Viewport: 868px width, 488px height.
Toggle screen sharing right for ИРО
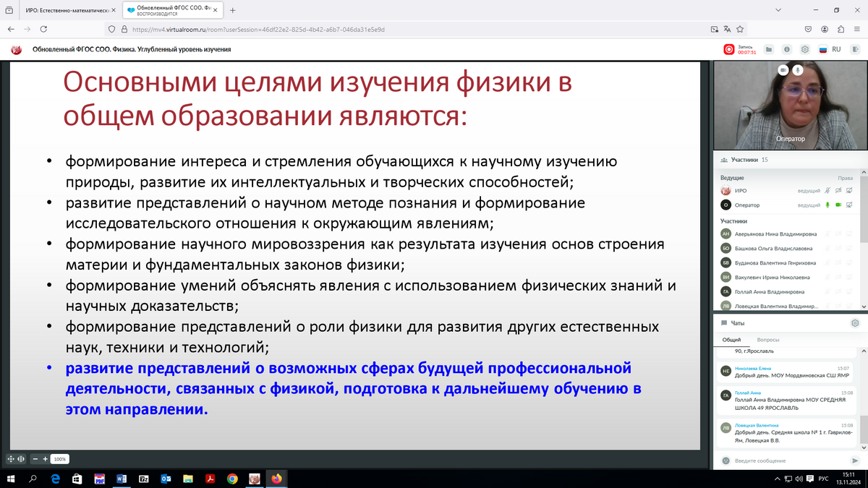tap(850, 190)
